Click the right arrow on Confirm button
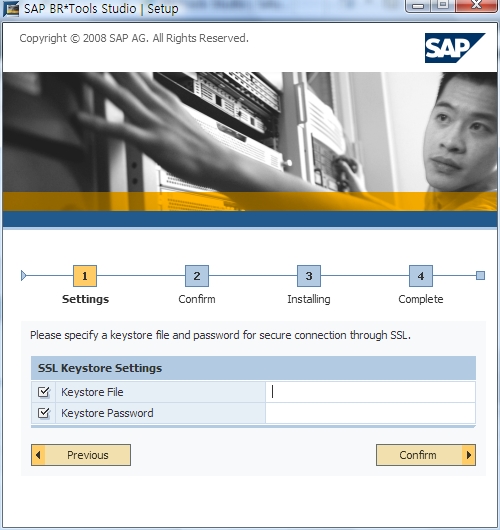The height and width of the screenshot is (530, 500). [x=469, y=455]
